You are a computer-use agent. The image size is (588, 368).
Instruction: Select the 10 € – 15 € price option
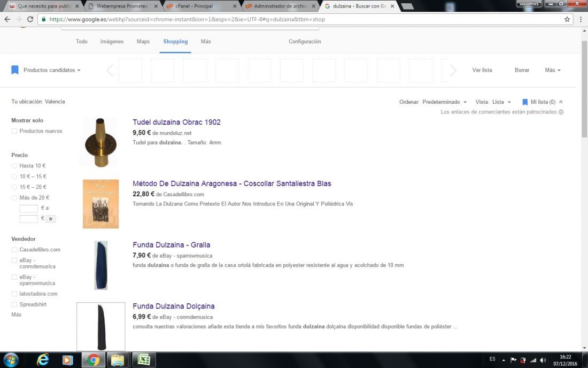[x=14, y=177]
